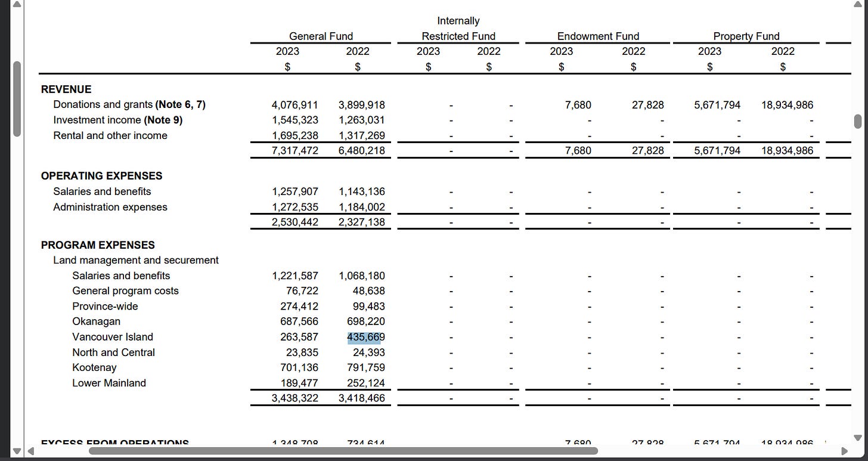
Task: Click Salaries and benefits under Operating Expenses
Action: click(x=102, y=191)
